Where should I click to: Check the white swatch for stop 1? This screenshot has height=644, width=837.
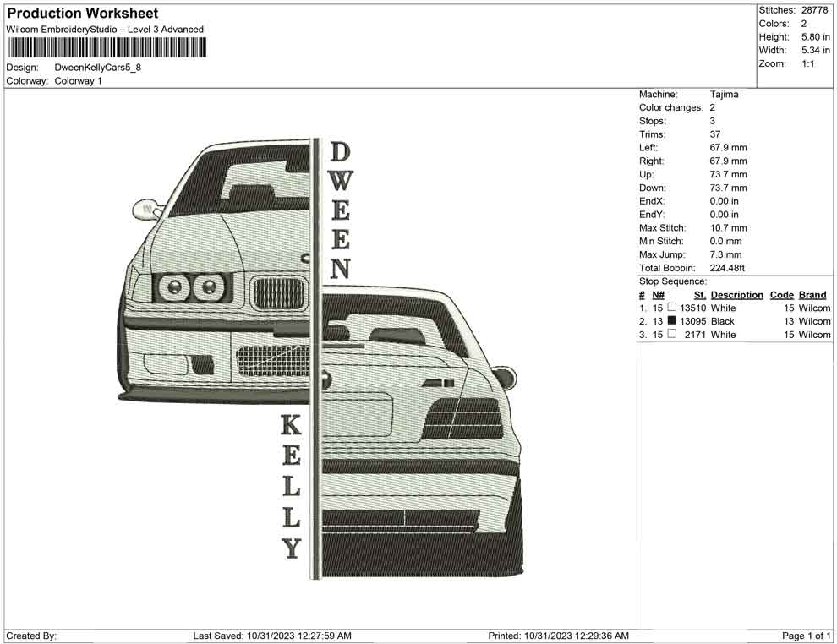672,308
